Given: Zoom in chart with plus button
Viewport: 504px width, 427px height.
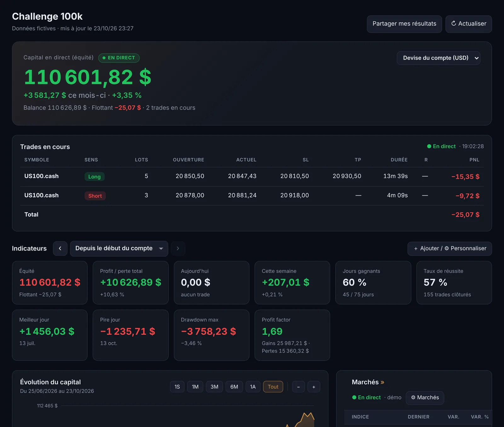Looking at the screenshot, I should click(314, 387).
